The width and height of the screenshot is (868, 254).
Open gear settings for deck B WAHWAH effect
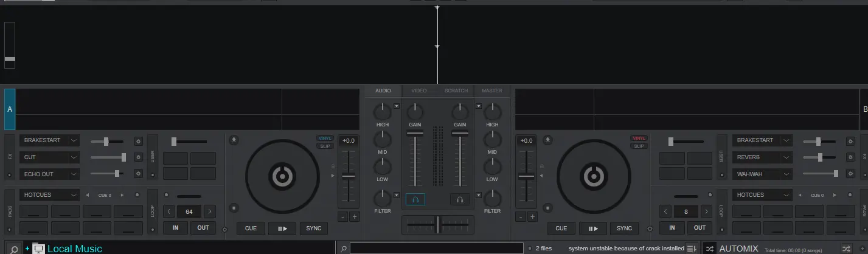850,174
